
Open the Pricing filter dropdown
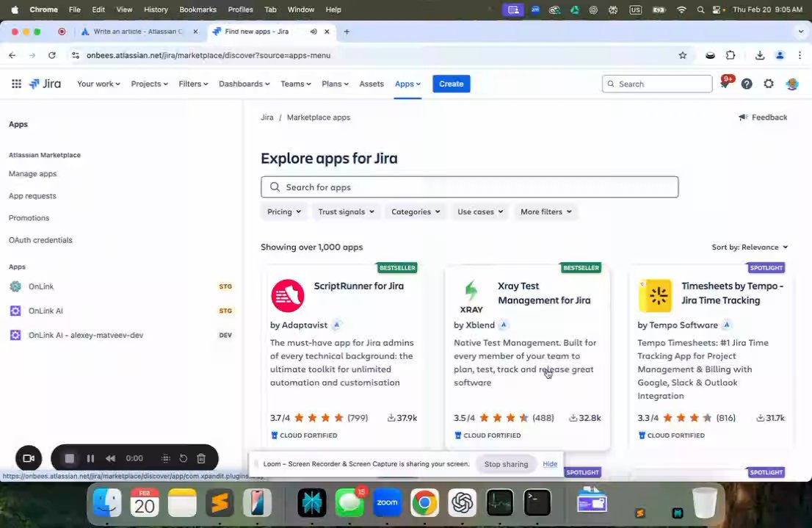click(x=284, y=211)
